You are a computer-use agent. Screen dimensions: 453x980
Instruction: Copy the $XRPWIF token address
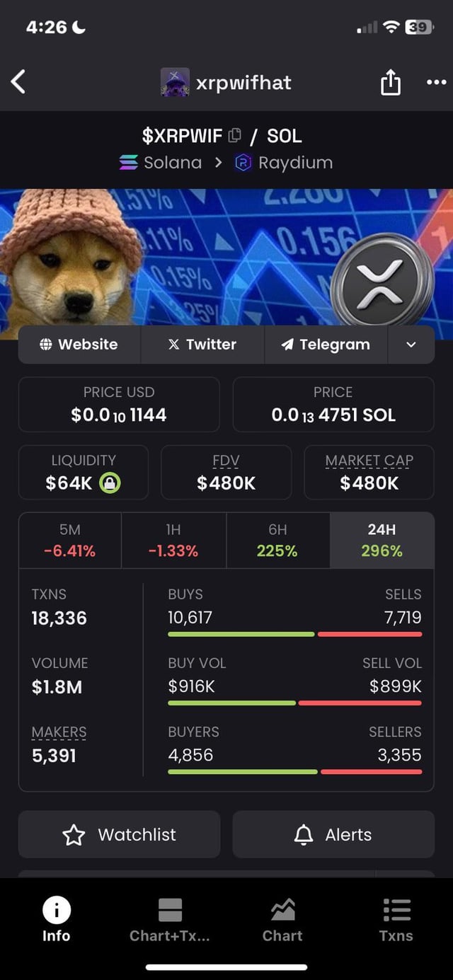235,134
